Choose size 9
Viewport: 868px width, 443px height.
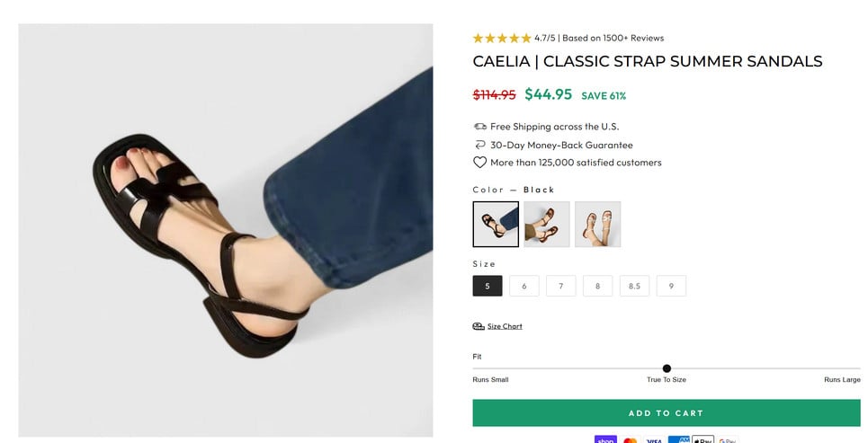(x=671, y=286)
